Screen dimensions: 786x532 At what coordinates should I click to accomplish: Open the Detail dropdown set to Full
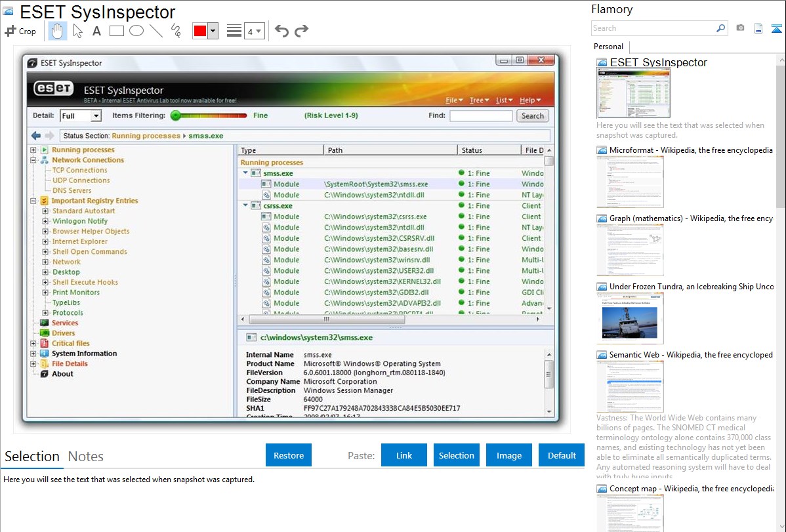pyautogui.click(x=80, y=116)
